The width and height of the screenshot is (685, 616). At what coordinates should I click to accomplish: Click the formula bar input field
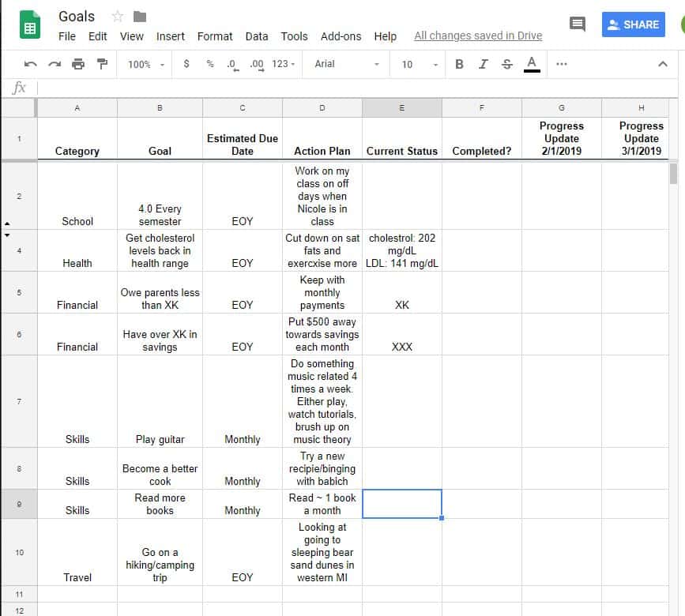pyautogui.click(x=356, y=88)
